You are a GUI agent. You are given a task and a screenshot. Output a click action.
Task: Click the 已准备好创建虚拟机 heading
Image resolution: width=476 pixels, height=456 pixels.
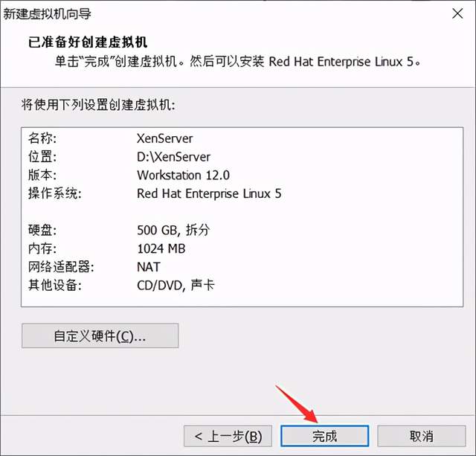88,42
